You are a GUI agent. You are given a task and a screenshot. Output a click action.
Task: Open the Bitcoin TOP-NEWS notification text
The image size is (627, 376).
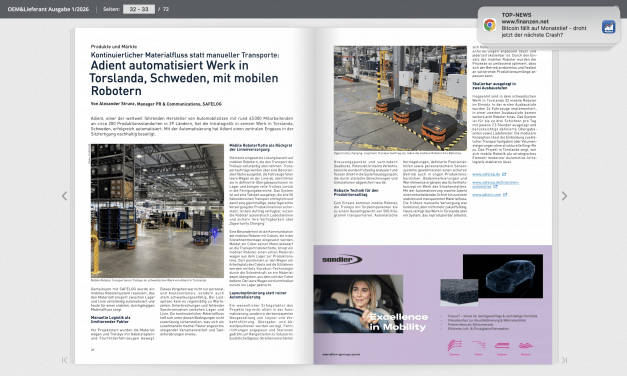pos(543,25)
